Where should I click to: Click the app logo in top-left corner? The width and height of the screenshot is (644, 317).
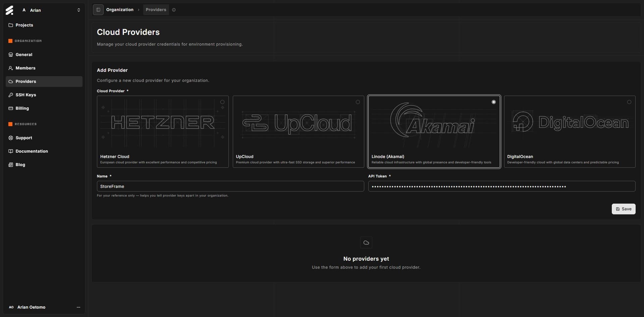click(x=9, y=10)
